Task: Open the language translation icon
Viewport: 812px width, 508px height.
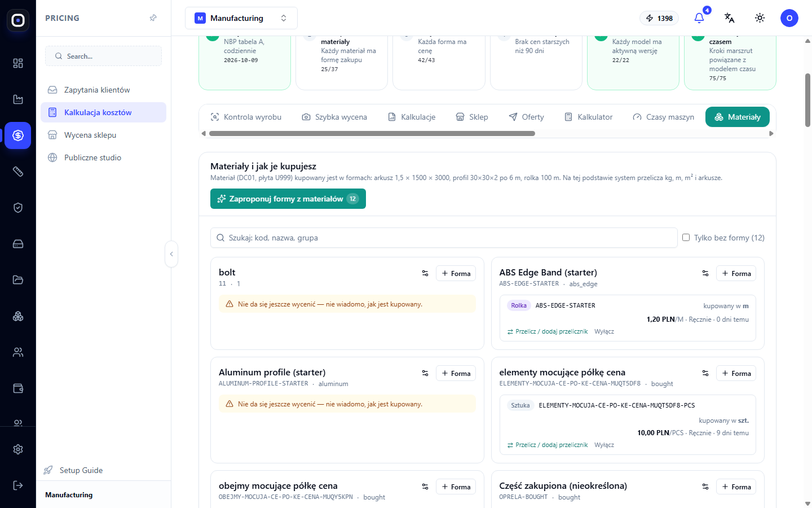Action: click(730, 18)
